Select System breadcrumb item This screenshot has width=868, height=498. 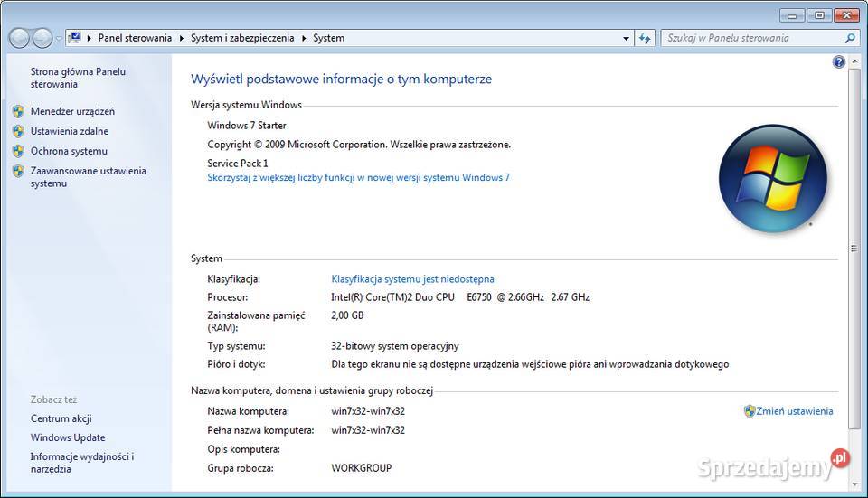[x=329, y=38]
